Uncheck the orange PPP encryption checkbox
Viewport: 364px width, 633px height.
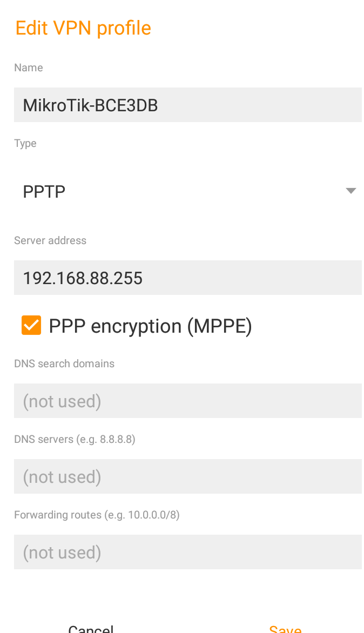coord(31,326)
